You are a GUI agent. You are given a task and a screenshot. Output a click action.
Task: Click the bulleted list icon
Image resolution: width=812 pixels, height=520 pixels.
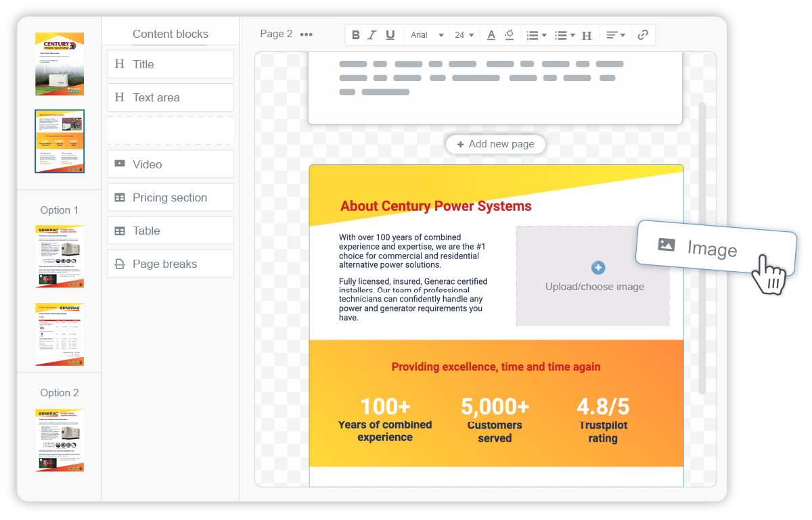point(564,35)
